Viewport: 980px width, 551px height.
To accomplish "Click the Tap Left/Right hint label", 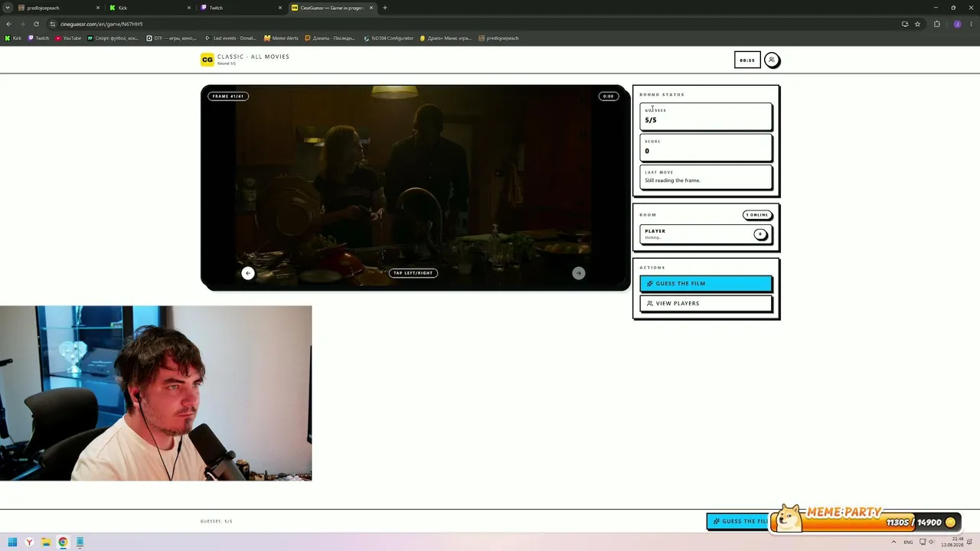I will (413, 273).
